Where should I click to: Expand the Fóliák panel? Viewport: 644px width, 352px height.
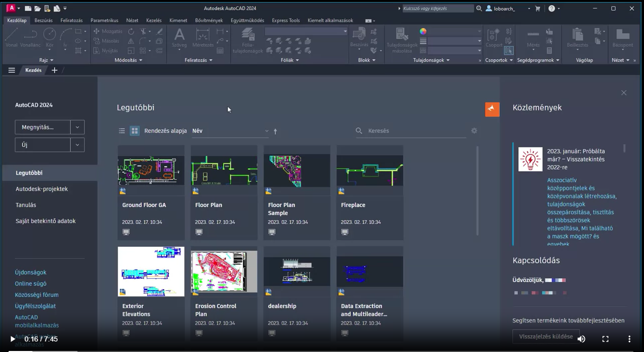[x=290, y=60]
